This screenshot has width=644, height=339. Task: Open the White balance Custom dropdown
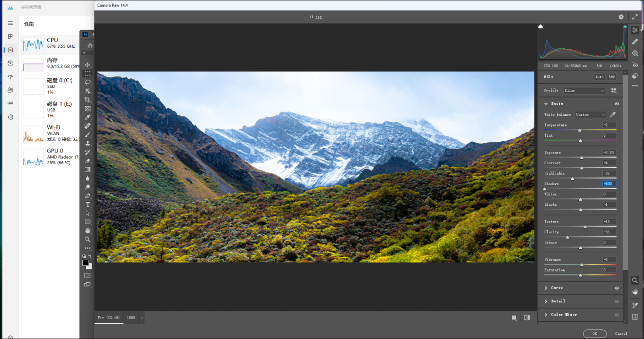[x=590, y=115]
